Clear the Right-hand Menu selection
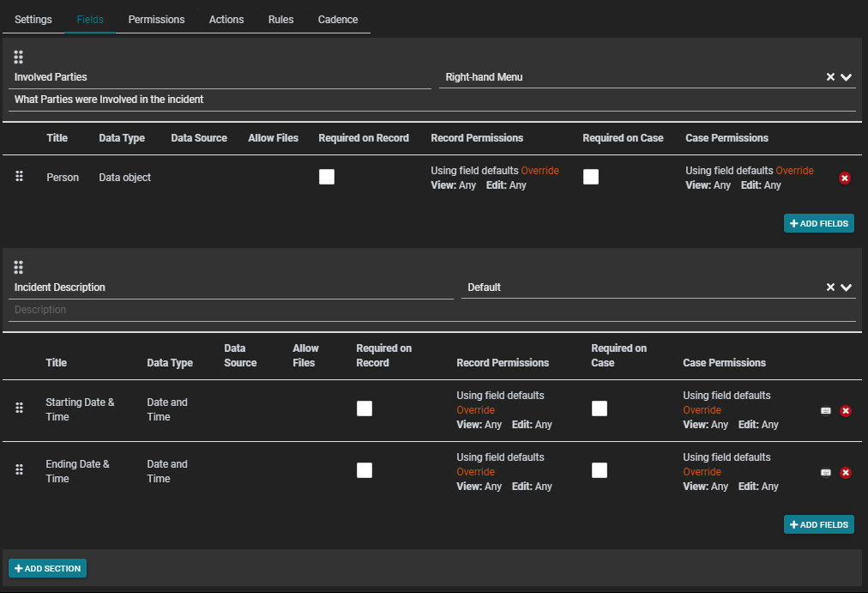868x593 pixels. click(830, 77)
